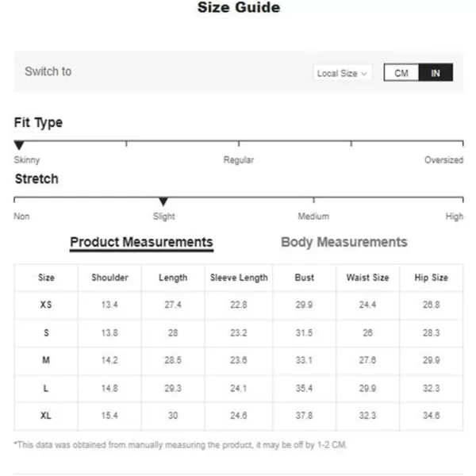Click the Medium stretch label
476x476 pixels.
313,216
